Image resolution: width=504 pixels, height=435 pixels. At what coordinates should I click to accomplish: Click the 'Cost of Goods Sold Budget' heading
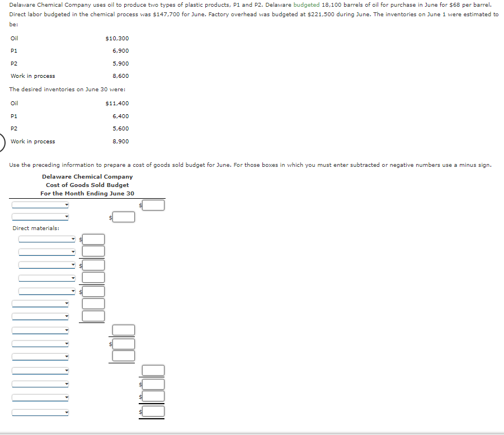coord(87,185)
